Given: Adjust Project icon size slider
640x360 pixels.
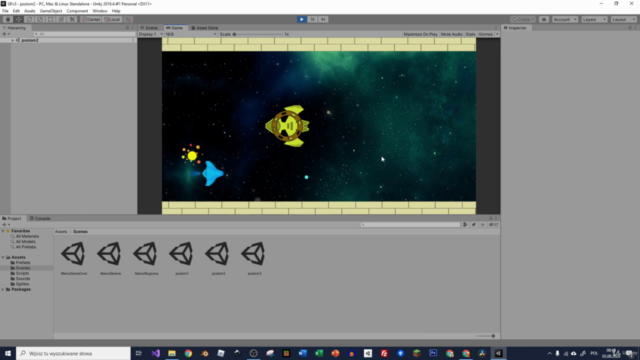Looking at the screenshot, I should [x=486, y=336].
